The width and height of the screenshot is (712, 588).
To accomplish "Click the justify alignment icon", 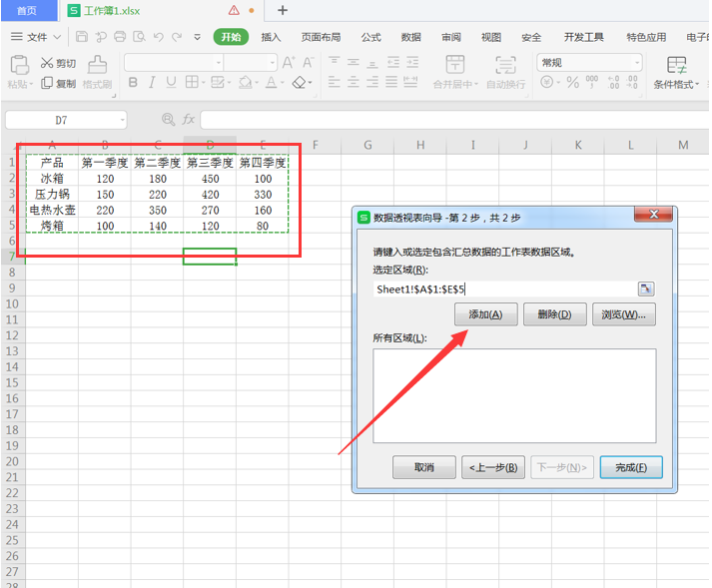I will 391,82.
